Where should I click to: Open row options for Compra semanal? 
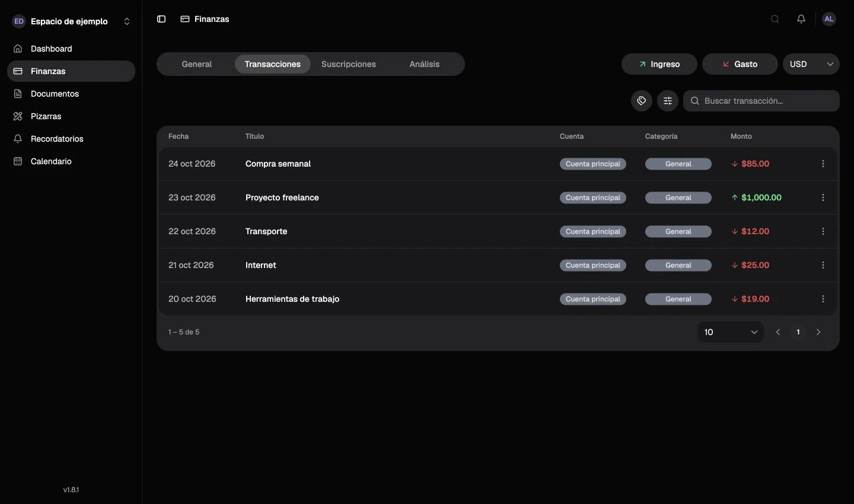pyautogui.click(x=823, y=164)
